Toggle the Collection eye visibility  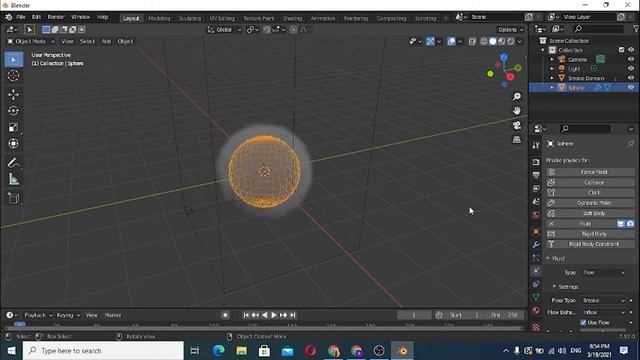pyautogui.click(x=631, y=50)
